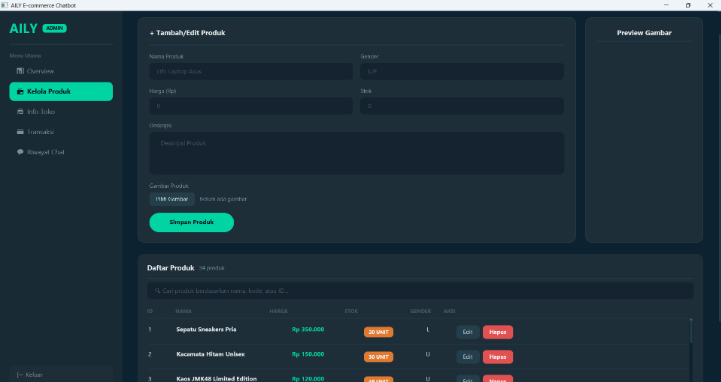This screenshot has width=721, height=382.
Task: Go to Info Toko page
Action: [x=61, y=112]
